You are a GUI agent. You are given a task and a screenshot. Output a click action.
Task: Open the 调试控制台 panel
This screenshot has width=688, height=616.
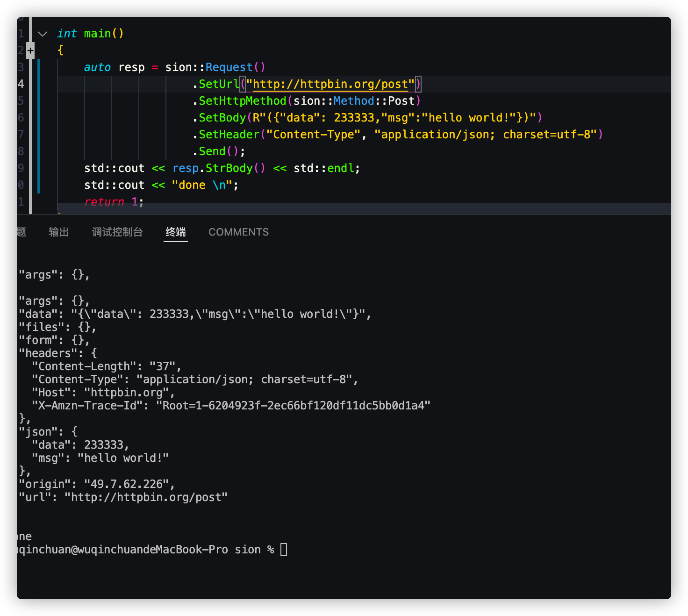point(118,232)
